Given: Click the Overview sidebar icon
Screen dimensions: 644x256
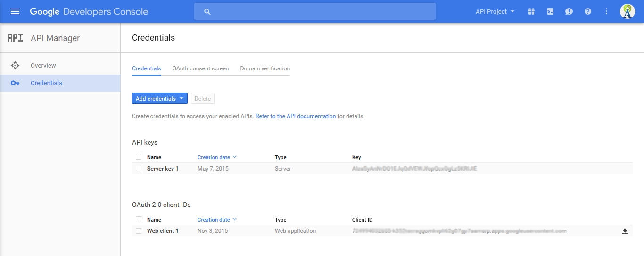Looking at the screenshot, I should (x=15, y=65).
